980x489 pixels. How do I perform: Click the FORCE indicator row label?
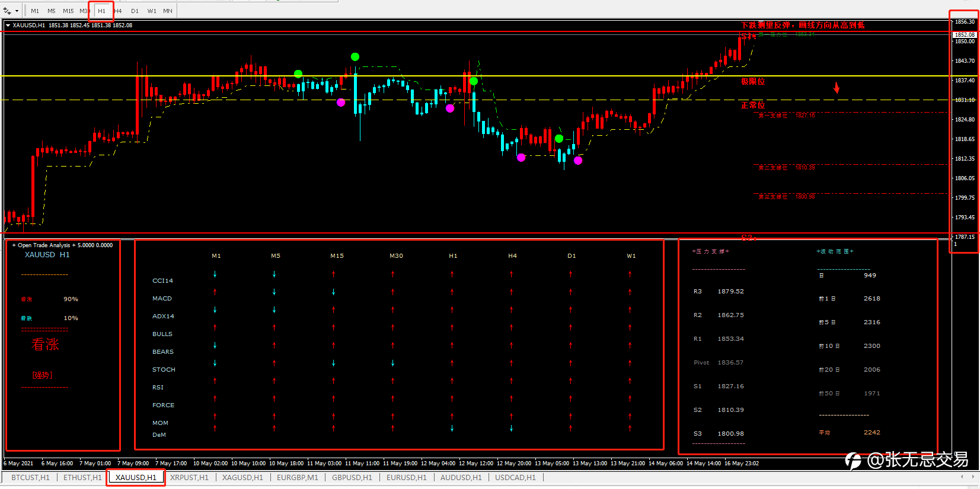164,405
